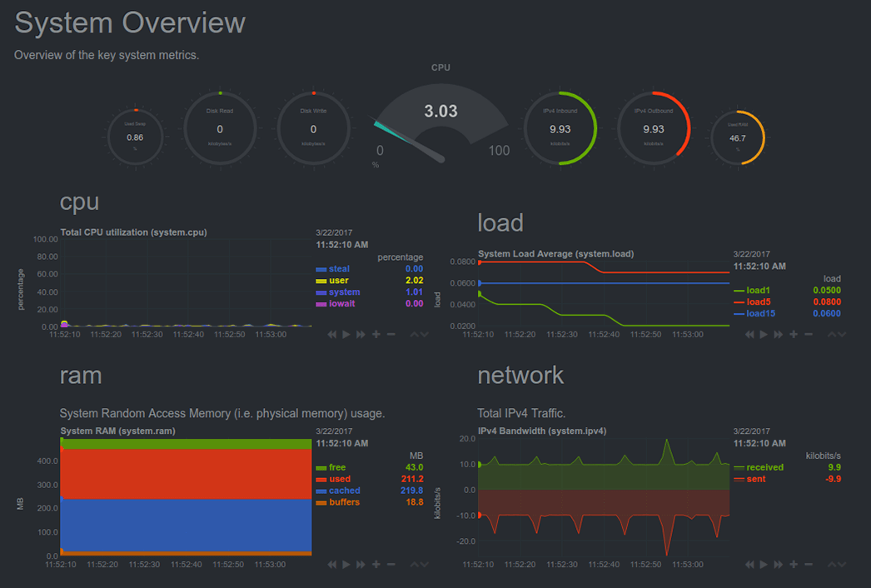Reset the CPU chart with play button

[x=346, y=334]
